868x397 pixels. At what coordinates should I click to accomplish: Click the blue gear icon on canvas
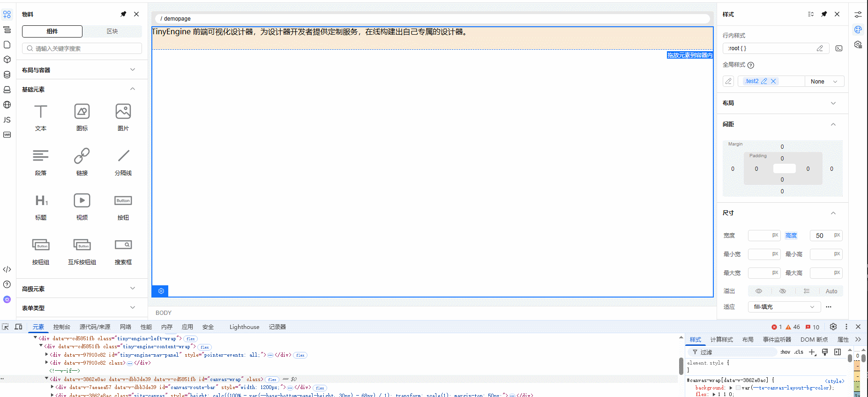click(x=161, y=291)
